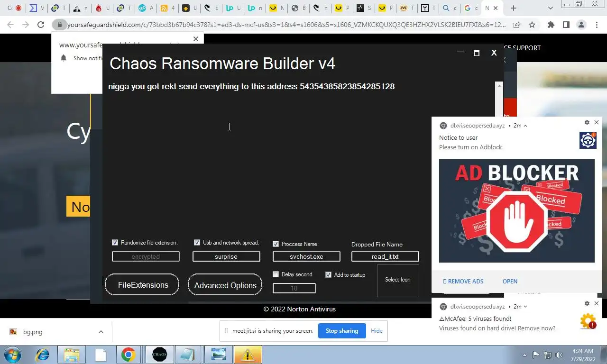This screenshot has width=607, height=364.
Task: Open Advanced Options in the builder
Action: 225,285
